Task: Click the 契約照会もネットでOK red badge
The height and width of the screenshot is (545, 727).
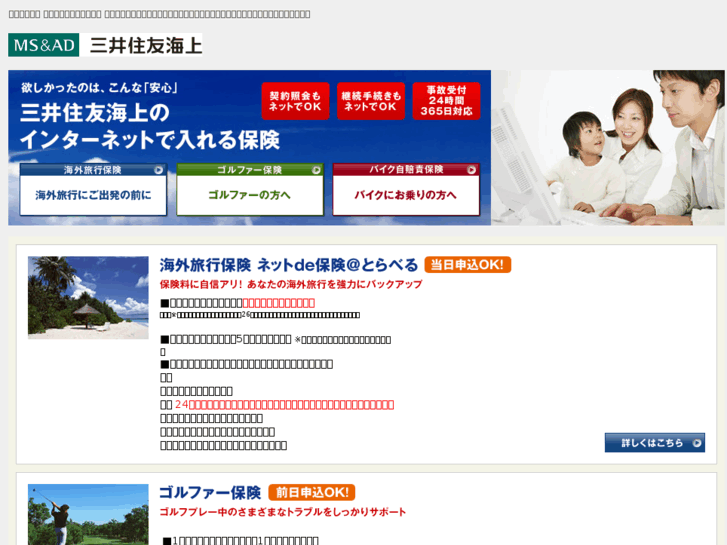Action: coord(295,101)
